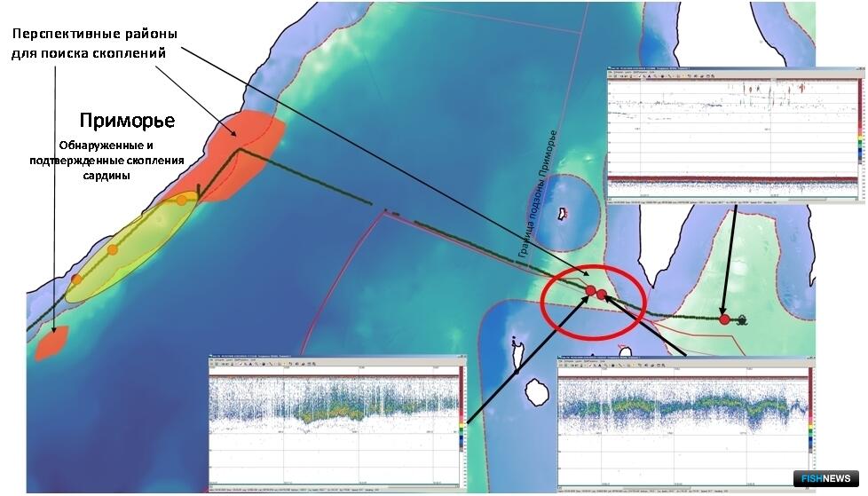The width and height of the screenshot is (868, 496).
Task: Click the color scale bar of top-right echogram
Action: 858,133
